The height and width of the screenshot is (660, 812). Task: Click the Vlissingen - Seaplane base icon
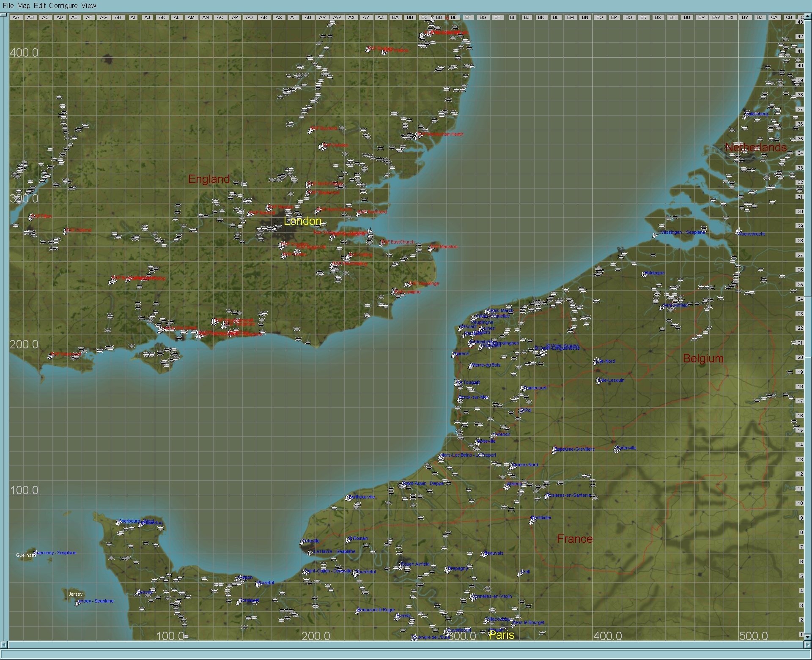pyautogui.click(x=655, y=235)
